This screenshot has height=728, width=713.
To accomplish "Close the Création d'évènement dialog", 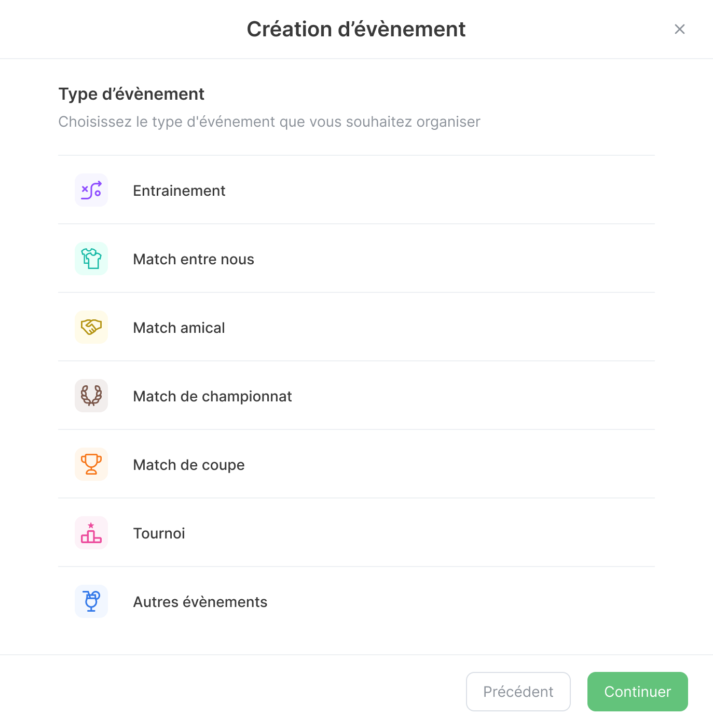I will pos(679,29).
